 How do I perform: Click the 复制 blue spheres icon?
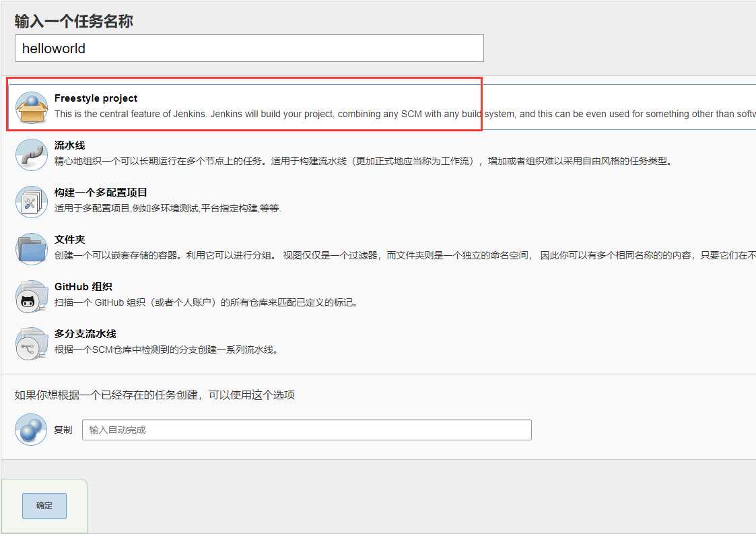click(x=31, y=430)
